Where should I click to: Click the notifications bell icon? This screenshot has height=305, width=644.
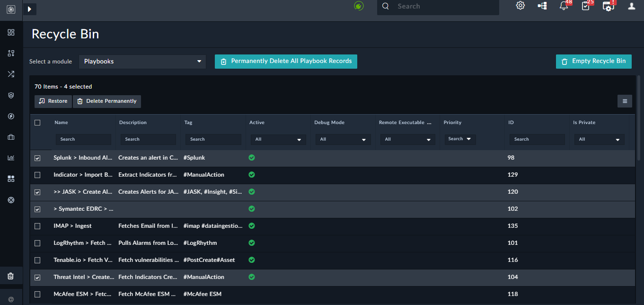564,6
